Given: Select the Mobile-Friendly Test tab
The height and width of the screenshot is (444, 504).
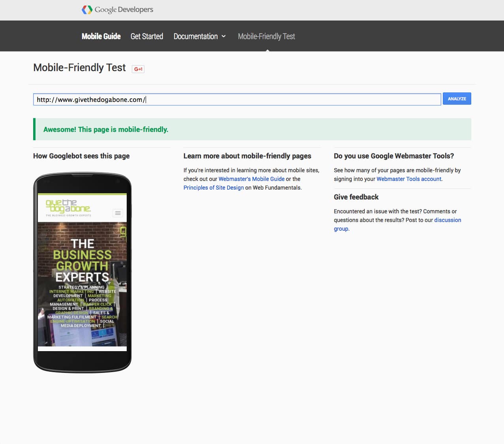Looking at the screenshot, I should click(266, 36).
